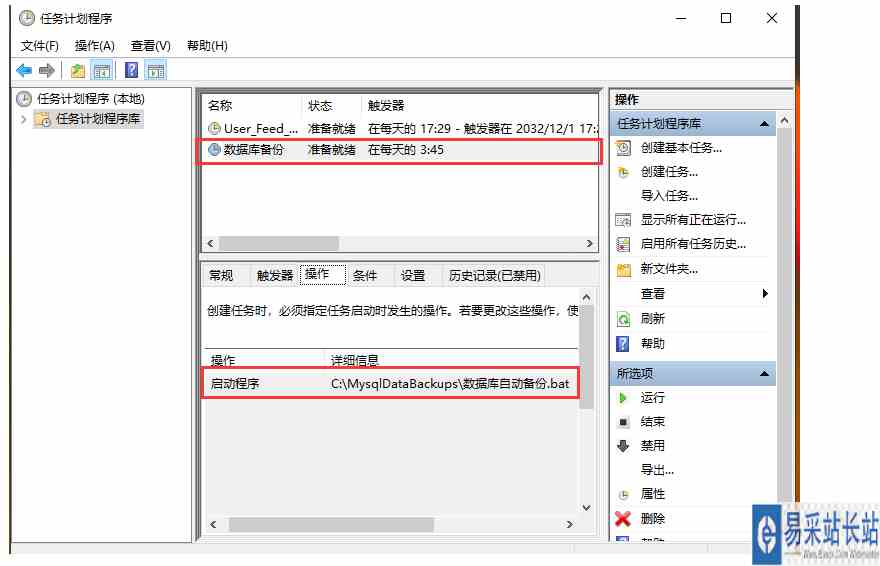
Task: Toggle the console tree pane toolbar icon
Action: 102,71
